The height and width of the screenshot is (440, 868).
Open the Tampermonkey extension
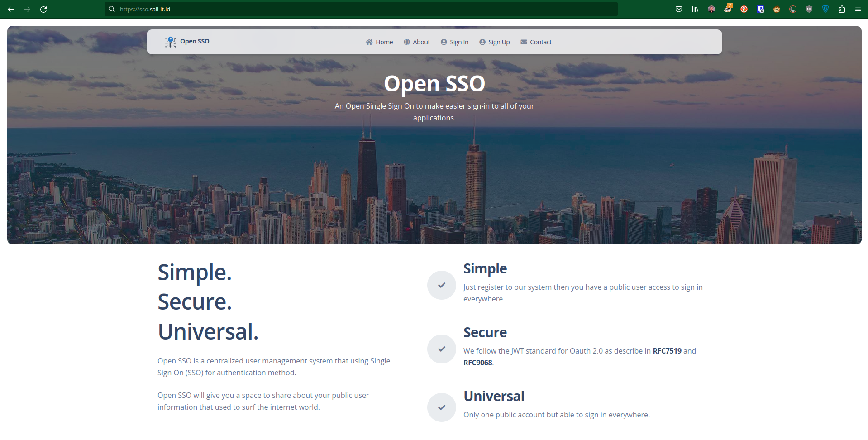tap(777, 9)
